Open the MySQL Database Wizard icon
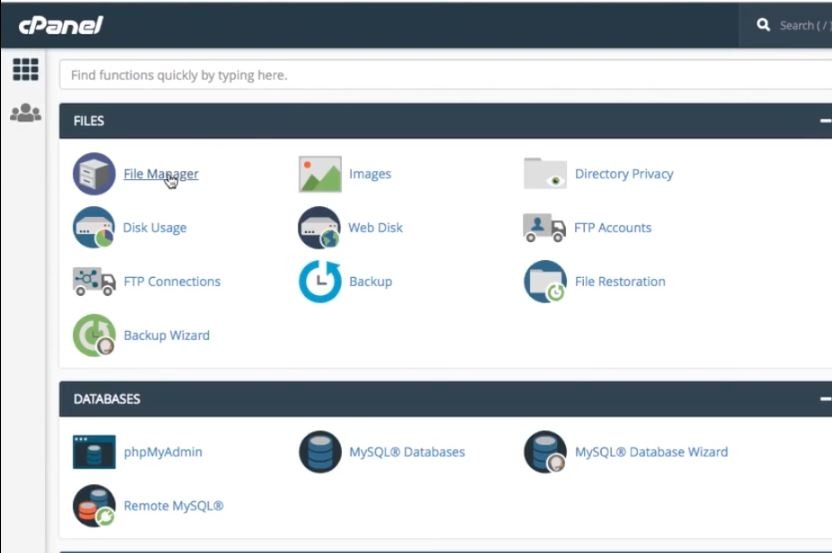This screenshot has width=832, height=553. [545, 452]
